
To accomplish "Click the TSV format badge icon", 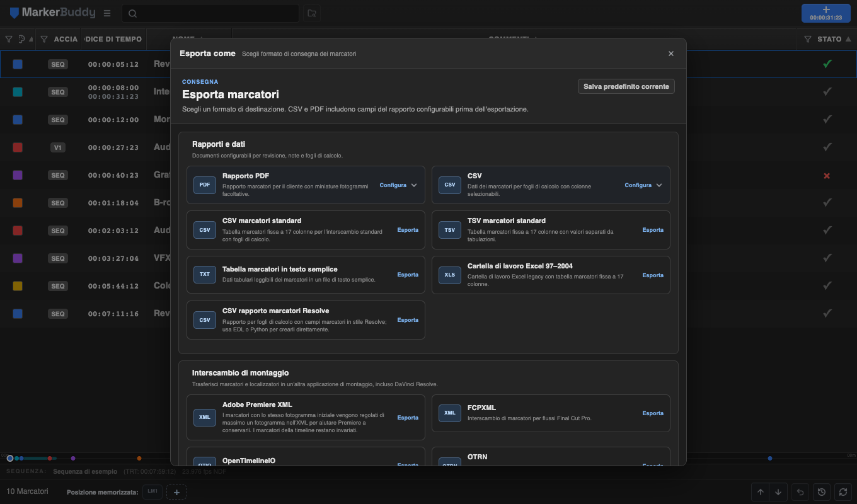I will [450, 230].
